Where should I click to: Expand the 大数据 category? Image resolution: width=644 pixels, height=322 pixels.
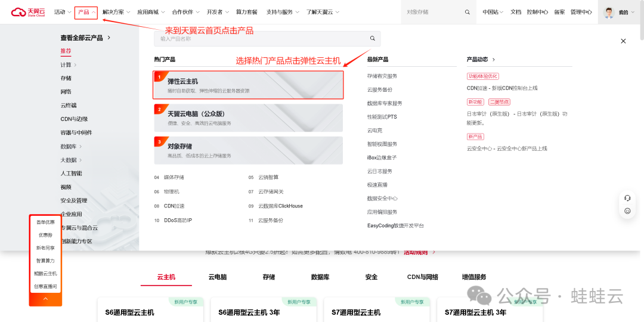click(71, 160)
